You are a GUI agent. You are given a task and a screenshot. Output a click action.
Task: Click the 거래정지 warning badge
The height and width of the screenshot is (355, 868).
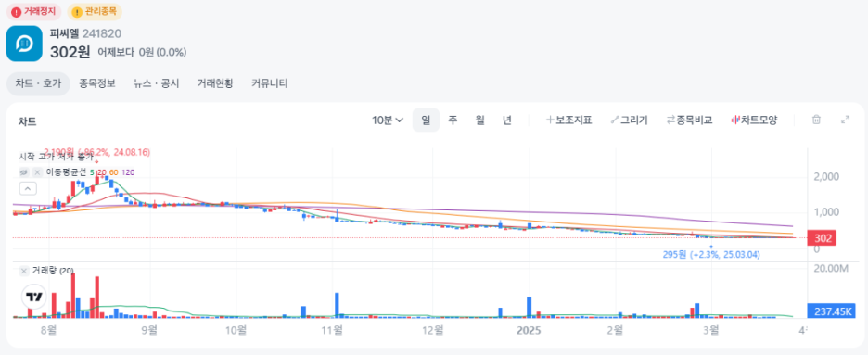coord(33,12)
